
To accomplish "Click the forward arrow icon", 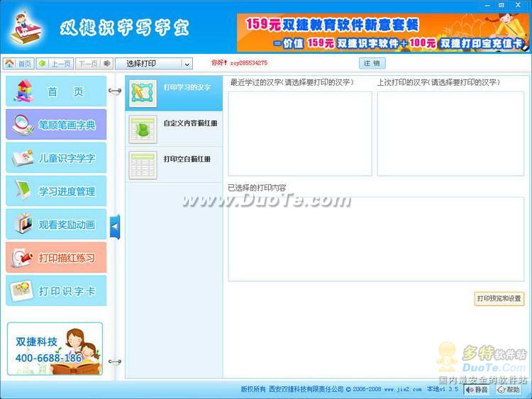I will (x=106, y=63).
